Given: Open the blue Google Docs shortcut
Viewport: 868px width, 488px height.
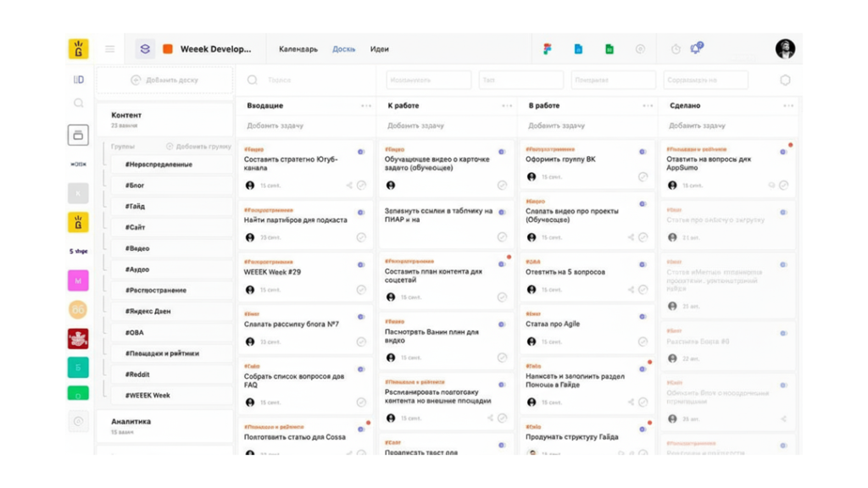Looking at the screenshot, I should click(x=578, y=49).
